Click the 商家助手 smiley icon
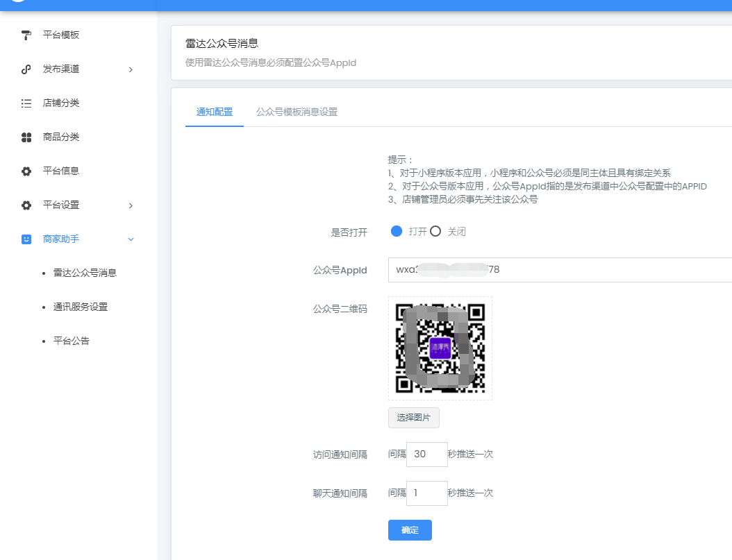Image resolution: width=732 pixels, height=560 pixels. pyautogui.click(x=26, y=239)
